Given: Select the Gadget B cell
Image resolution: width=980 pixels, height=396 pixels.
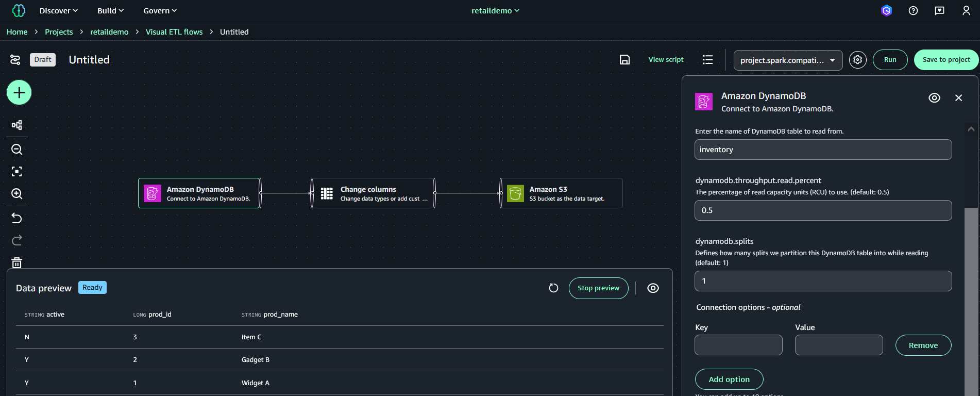Looking at the screenshot, I should coord(256,360).
